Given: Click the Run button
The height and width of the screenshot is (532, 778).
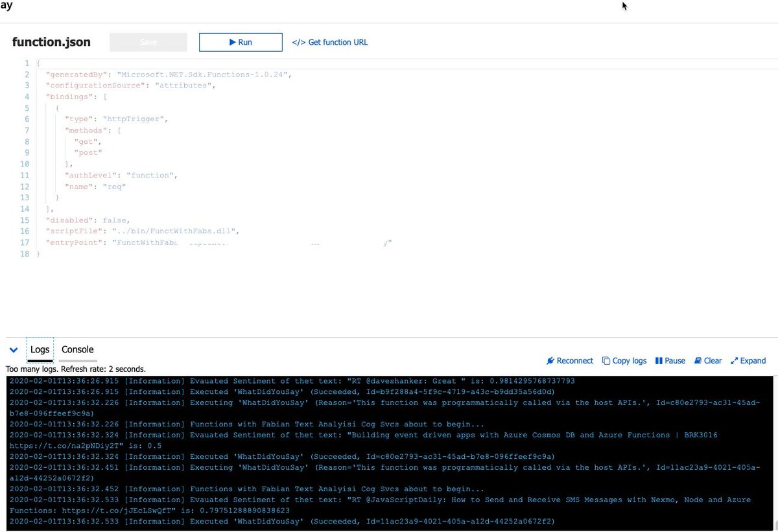Looking at the screenshot, I should pyautogui.click(x=241, y=41).
